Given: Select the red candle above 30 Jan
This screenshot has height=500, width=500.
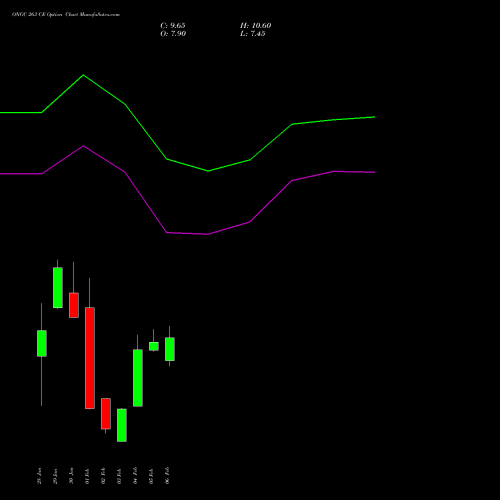Looking at the screenshot, I should pos(74,305).
